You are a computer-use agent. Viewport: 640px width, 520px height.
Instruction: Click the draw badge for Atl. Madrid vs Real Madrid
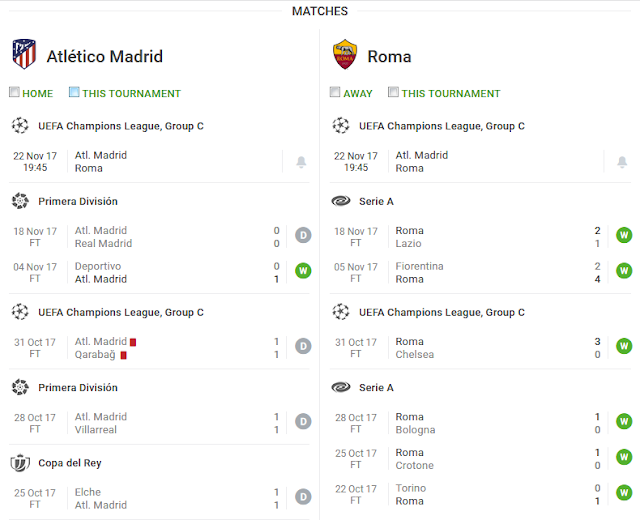303,235
